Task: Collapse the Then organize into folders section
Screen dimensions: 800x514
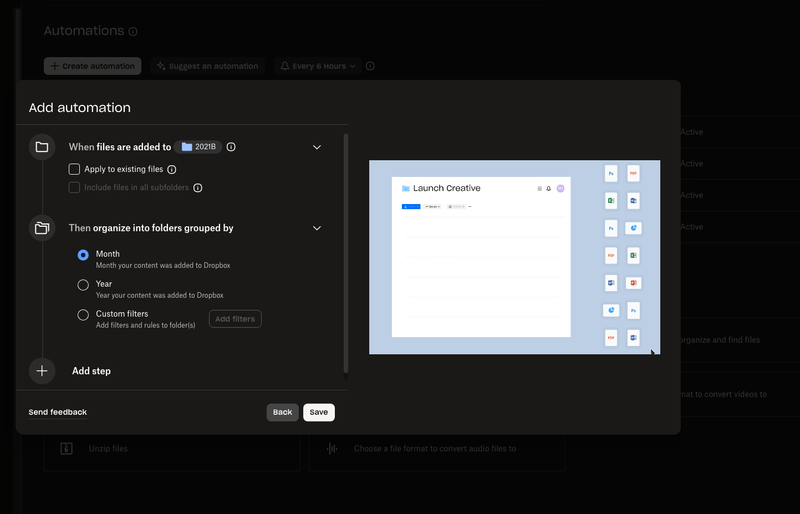Action: pos(317,228)
